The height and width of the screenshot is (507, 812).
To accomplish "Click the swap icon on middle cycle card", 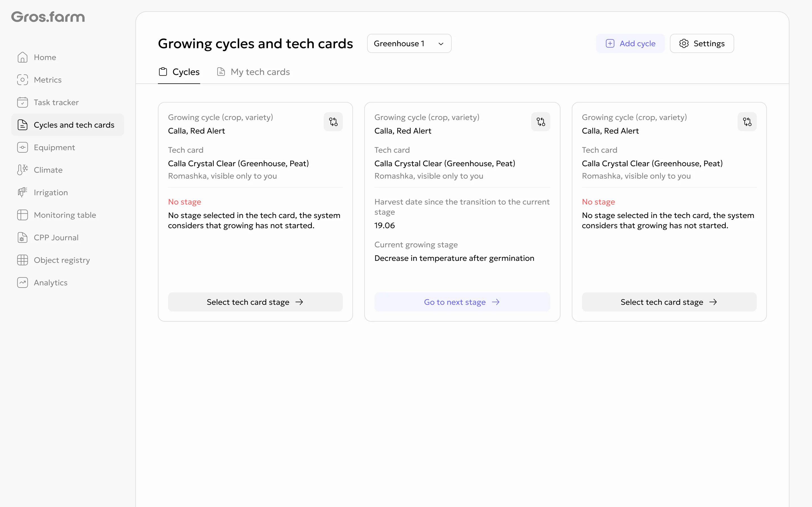I will 540,122.
